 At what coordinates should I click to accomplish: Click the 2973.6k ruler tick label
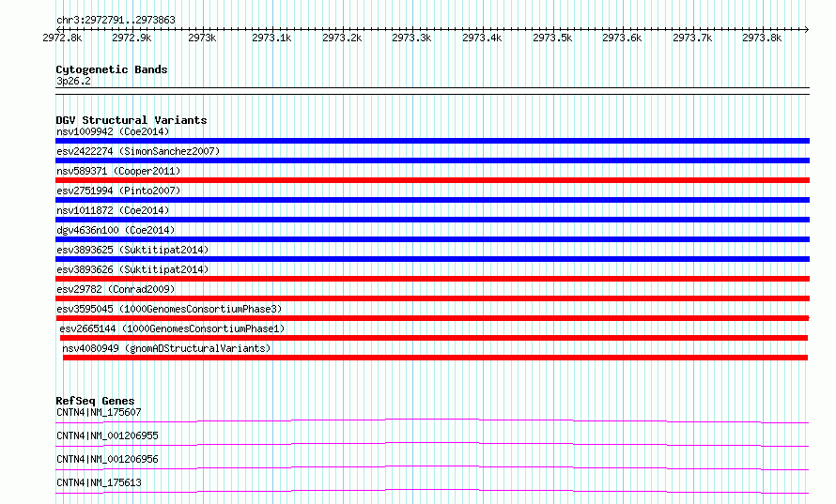[622, 38]
